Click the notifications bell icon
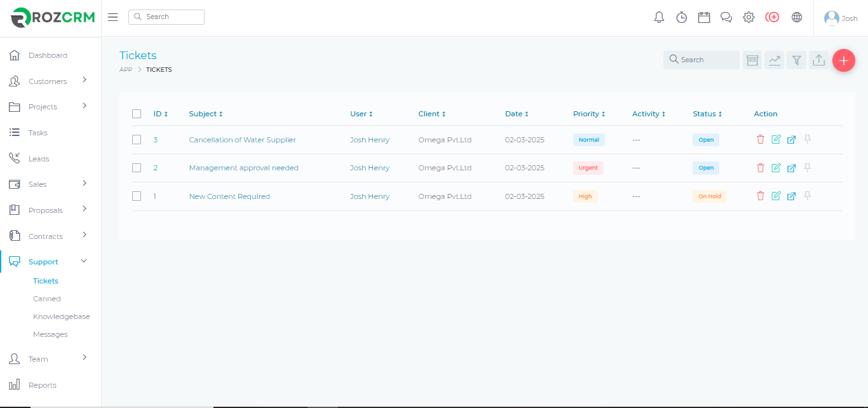The width and height of the screenshot is (868, 408). click(659, 18)
